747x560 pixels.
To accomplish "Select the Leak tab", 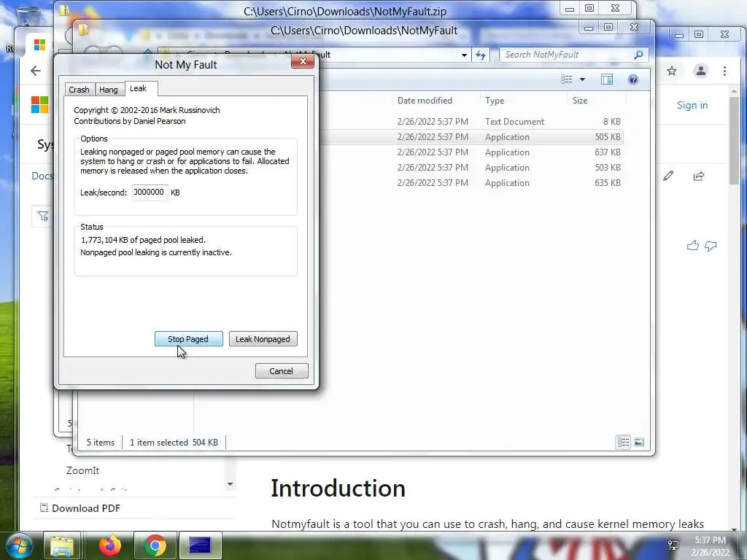I will 139,88.
